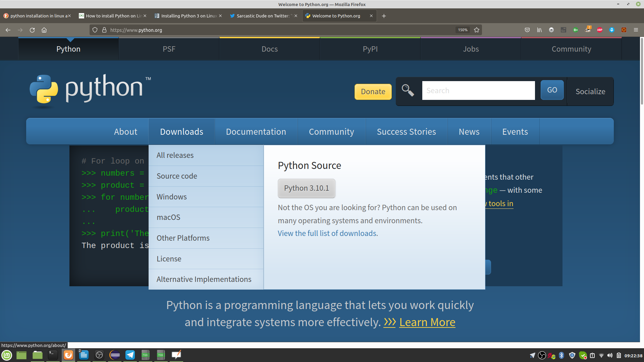Select 'Alternative Implementations' in Downloads menu
Screen dimensions: 644x362
point(206,279)
